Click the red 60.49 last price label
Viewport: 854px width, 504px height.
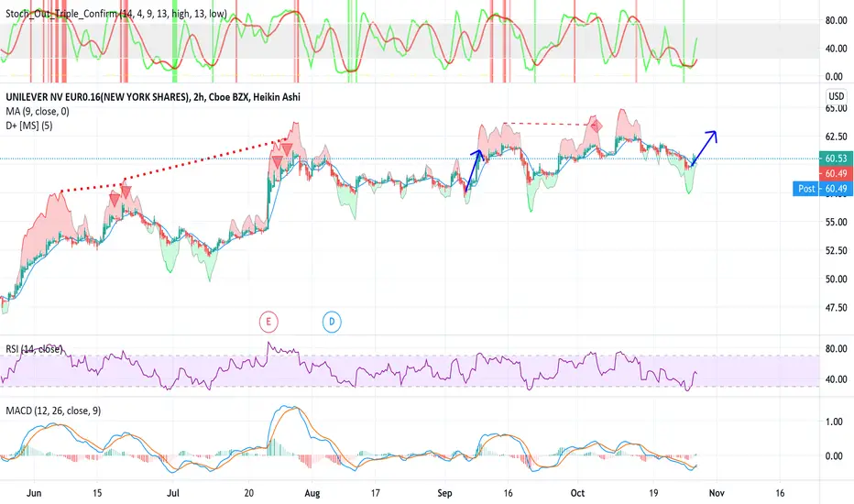[836, 173]
